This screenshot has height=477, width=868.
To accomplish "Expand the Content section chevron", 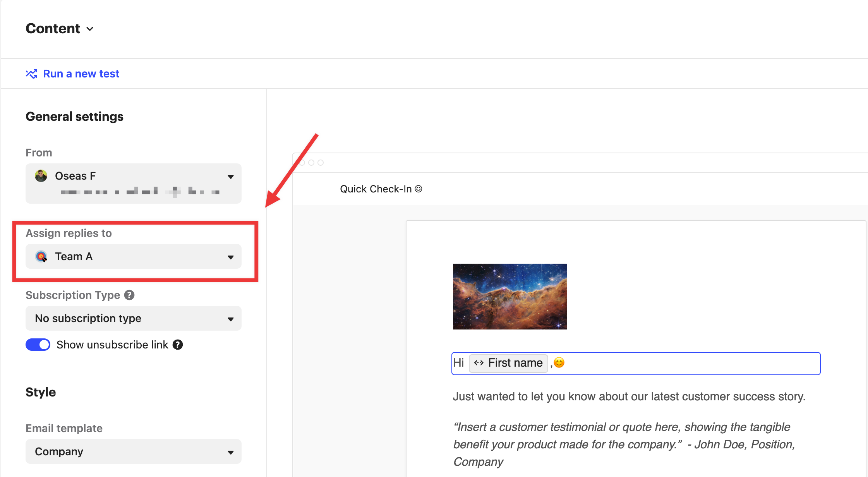I will coord(90,29).
